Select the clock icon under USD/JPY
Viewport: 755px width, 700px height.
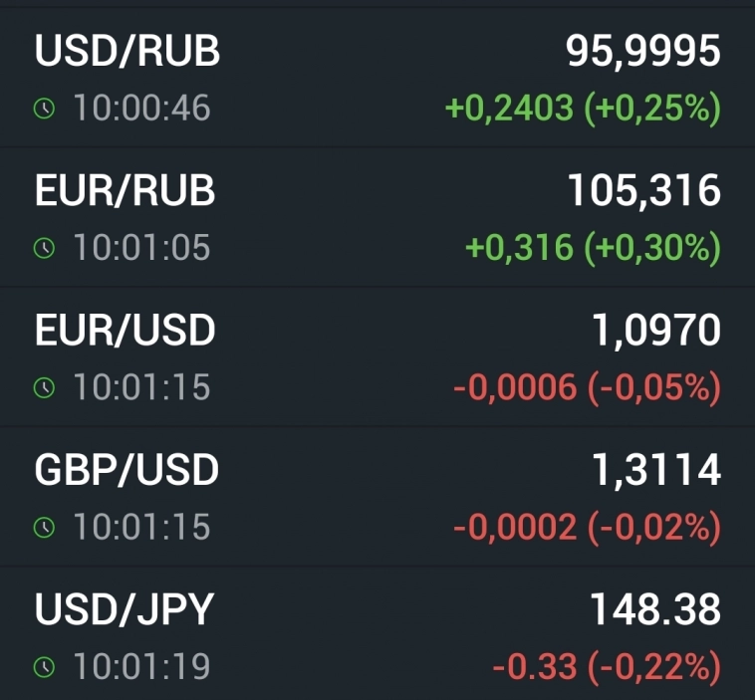44,666
